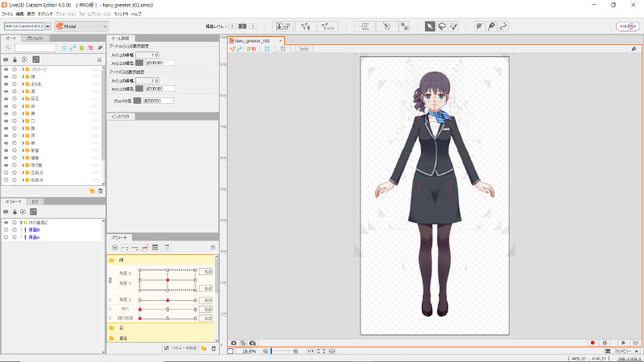The image size is (644, 362).
Task: Click the round down-arrow icon in parameter toolbar
Action: pyautogui.click(x=114, y=248)
